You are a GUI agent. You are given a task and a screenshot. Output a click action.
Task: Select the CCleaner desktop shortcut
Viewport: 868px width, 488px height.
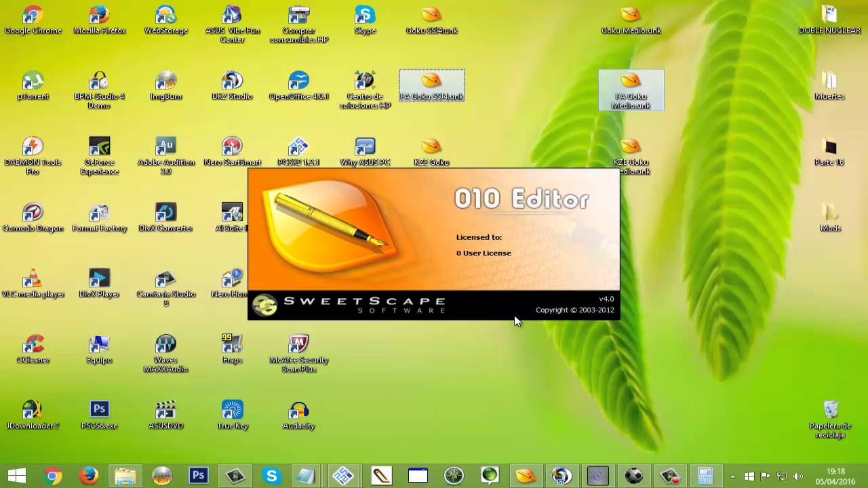[x=33, y=348]
